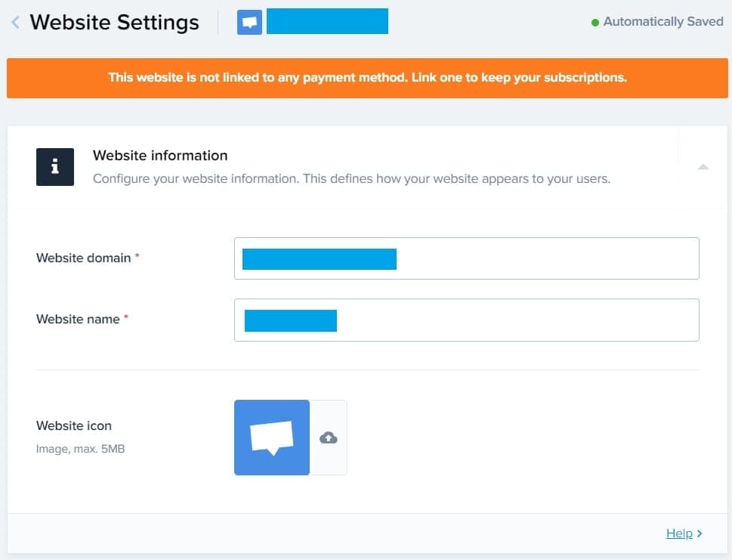The image size is (732, 560).
Task: Click the cloud upload icon
Action: tap(329, 438)
